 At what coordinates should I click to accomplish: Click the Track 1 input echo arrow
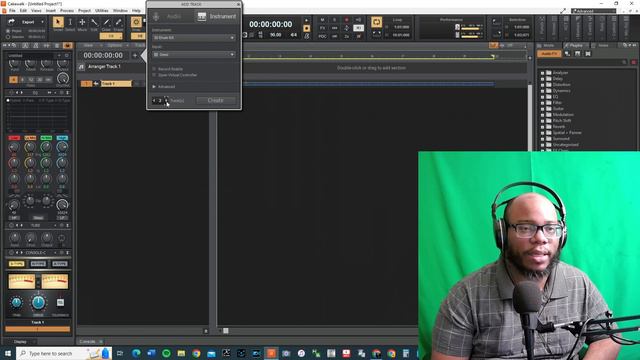coord(96,84)
